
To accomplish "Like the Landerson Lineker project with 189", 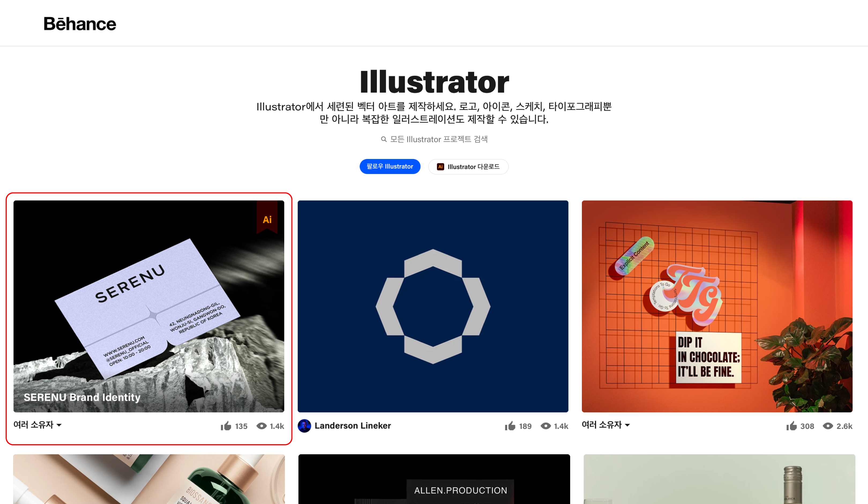I will (510, 426).
